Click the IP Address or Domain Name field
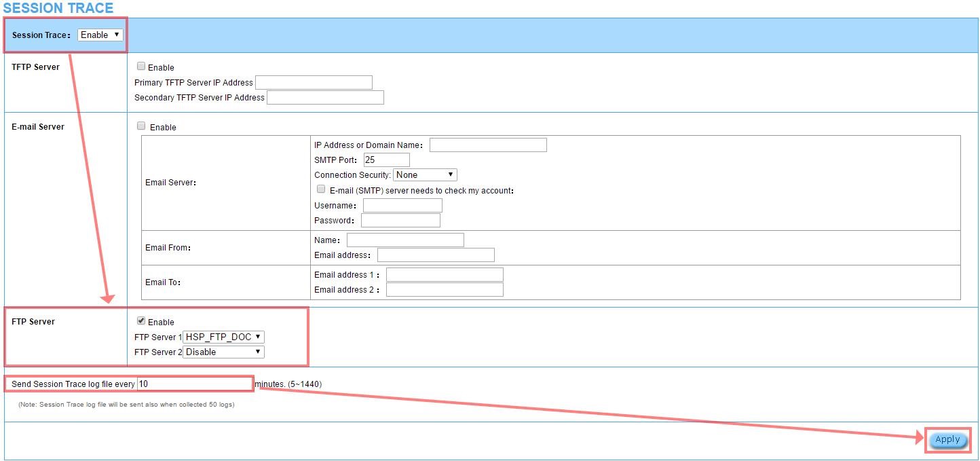This screenshot has height=461, width=980. pos(487,145)
